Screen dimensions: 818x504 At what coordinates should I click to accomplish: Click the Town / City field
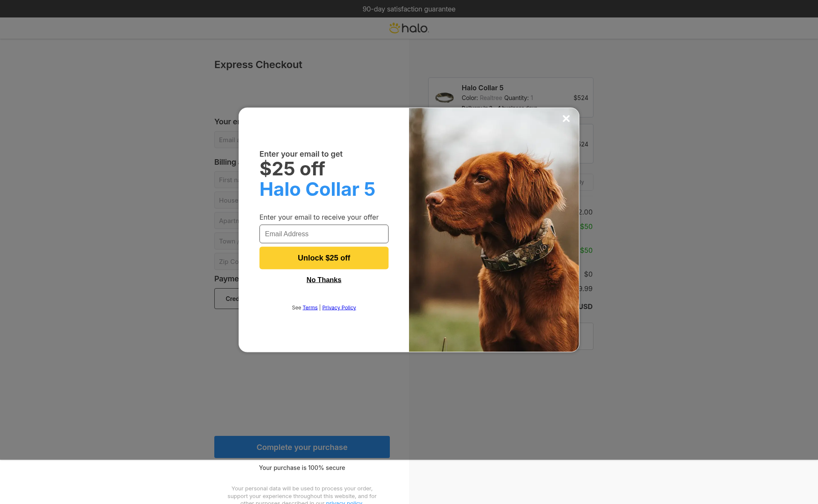pos(227,241)
